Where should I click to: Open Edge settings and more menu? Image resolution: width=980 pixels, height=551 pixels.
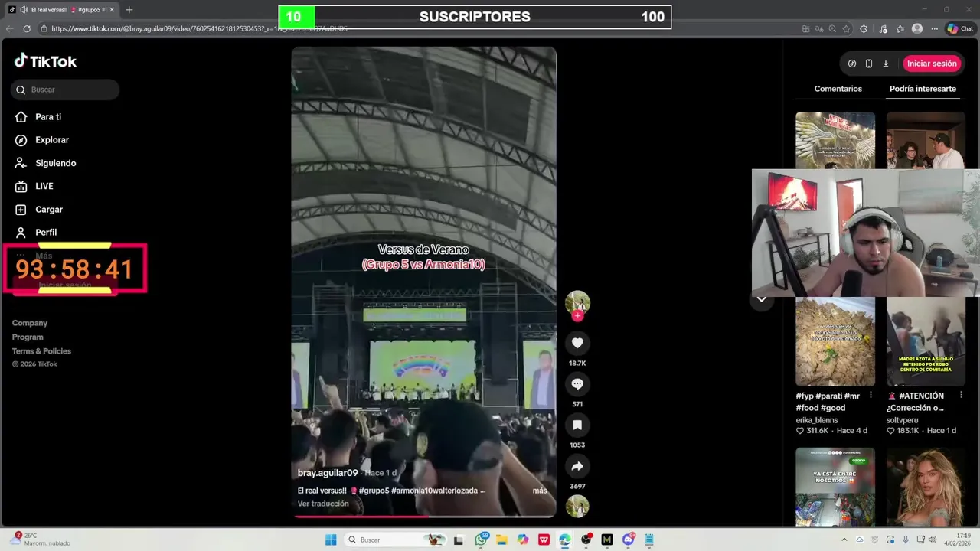(x=934, y=28)
